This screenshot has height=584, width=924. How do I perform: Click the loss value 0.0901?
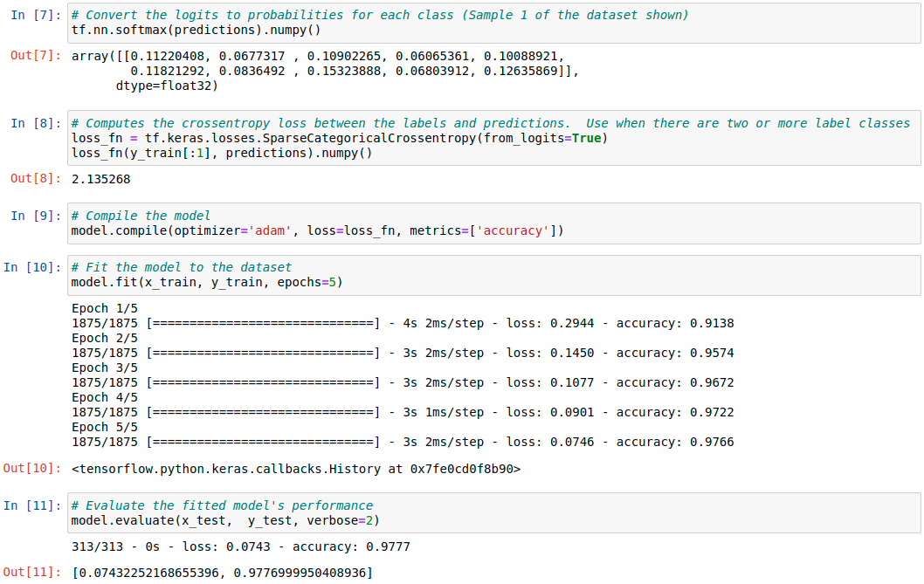pyautogui.click(x=572, y=413)
